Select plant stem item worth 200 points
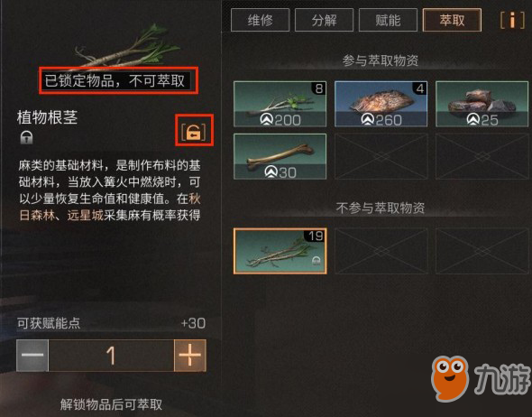This screenshot has height=417, width=532. coord(280,104)
